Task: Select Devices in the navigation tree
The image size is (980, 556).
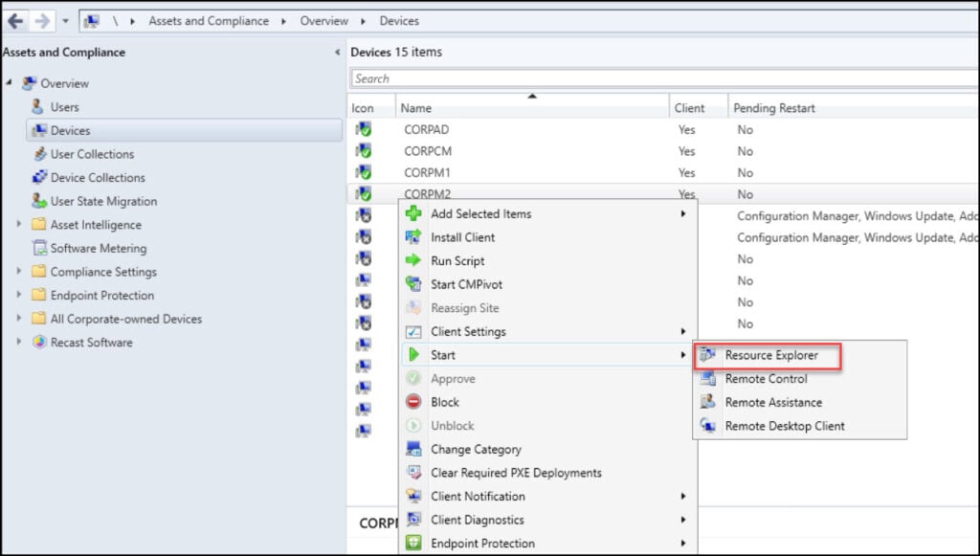Action: pyautogui.click(x=185, y=130)
